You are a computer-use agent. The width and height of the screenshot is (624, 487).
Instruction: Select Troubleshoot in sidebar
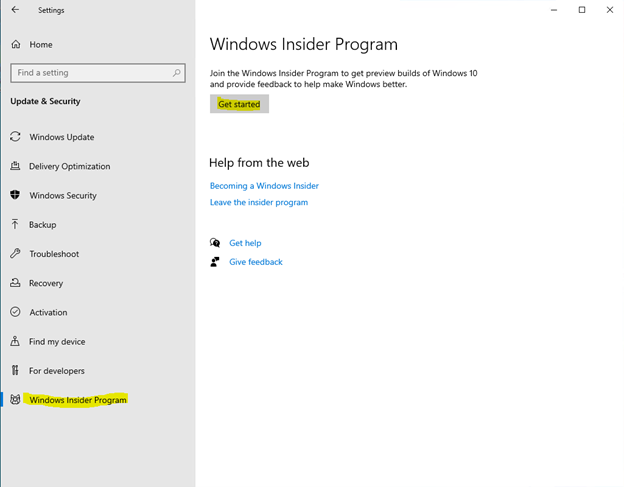54,254
